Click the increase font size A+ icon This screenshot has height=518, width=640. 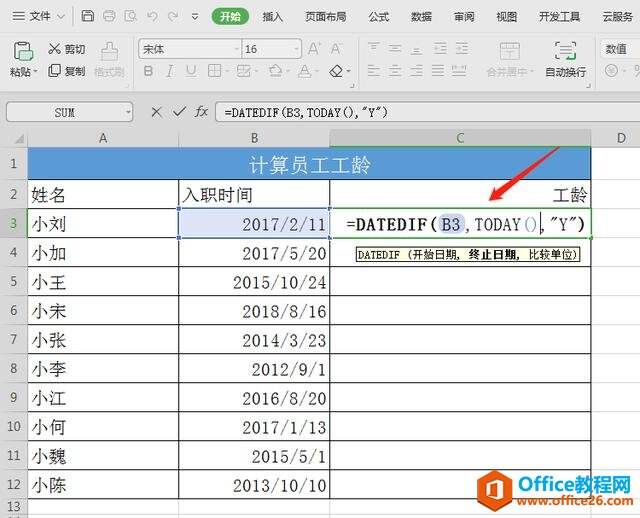point(314,49)
